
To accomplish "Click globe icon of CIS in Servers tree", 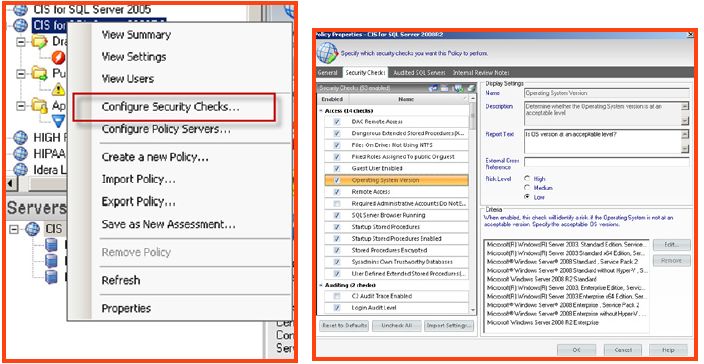I will (x=32, y=229).
